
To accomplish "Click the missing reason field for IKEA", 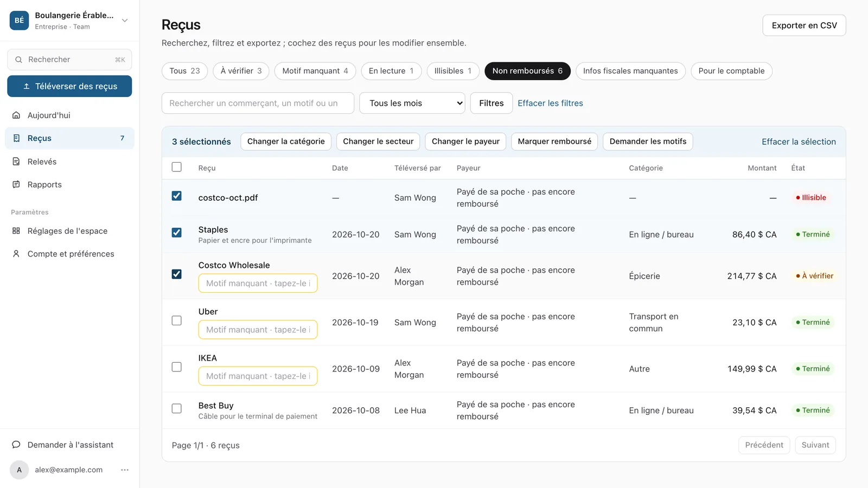I will coord(258,376).
